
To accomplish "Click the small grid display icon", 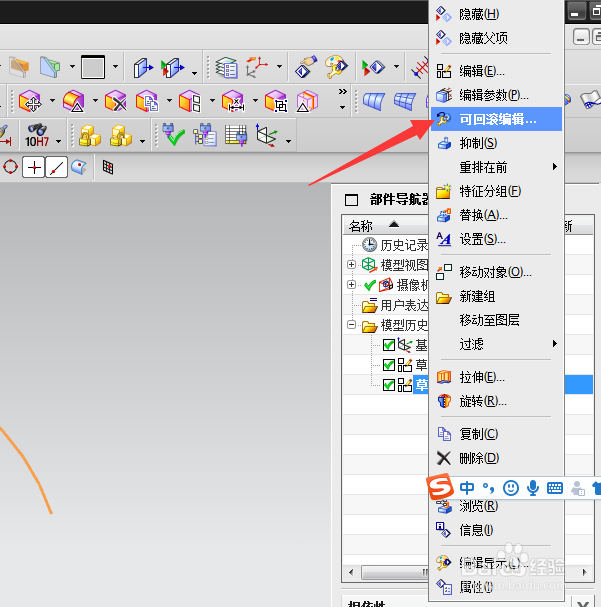I will point(108,167).
